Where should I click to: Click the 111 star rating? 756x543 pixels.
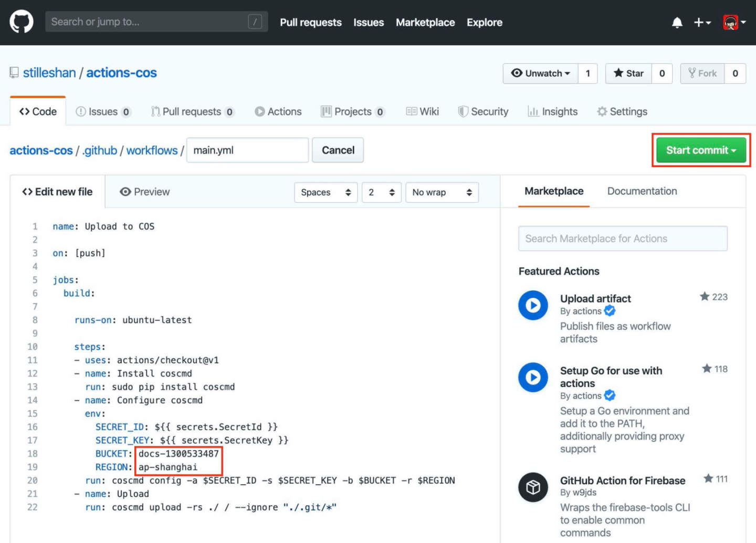(716, 478)
